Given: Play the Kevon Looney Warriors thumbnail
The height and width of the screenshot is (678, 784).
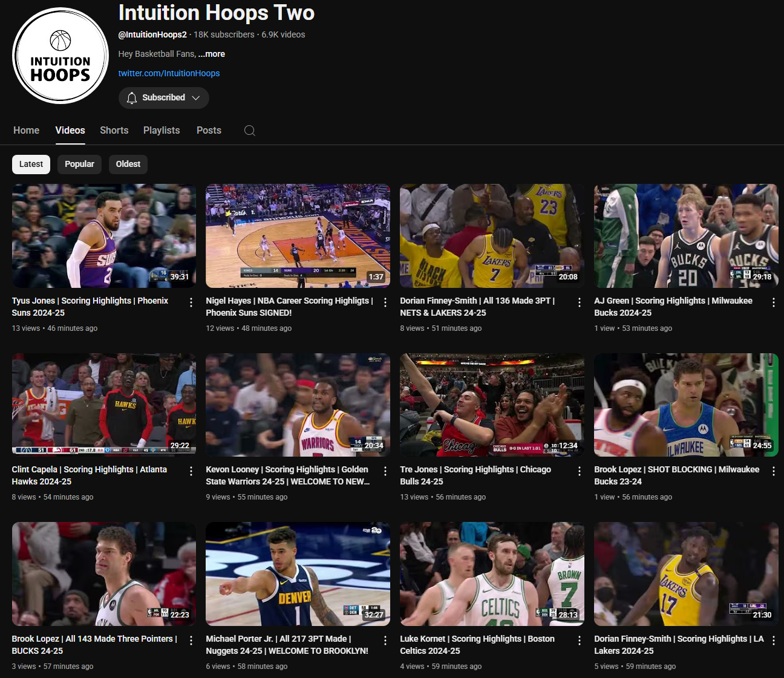Looking at the screenshot, I should coord(298,405).
